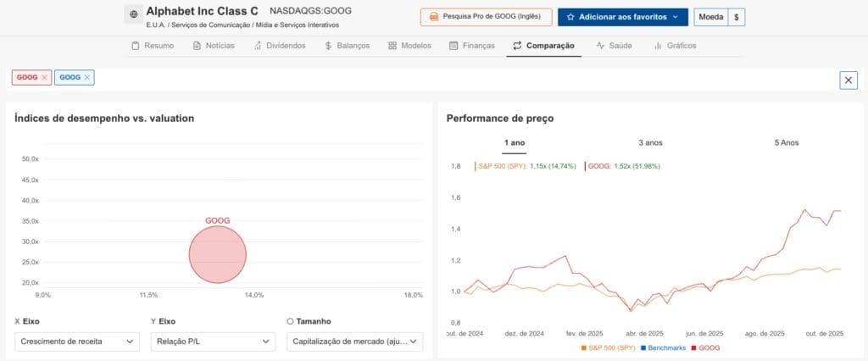Image resolution: width=868 pixels, height=361 pixels.
Task: Remove the blue GOOG tag via its X
Action: tap(87, 77)
